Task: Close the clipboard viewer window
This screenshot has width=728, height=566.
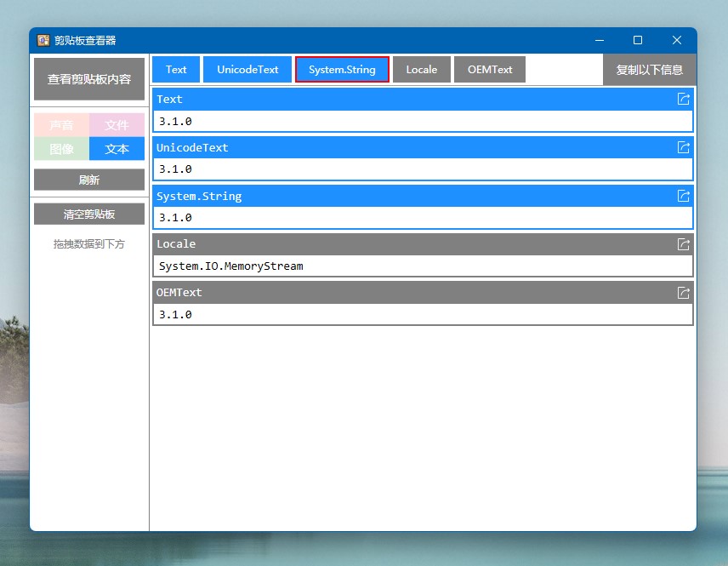Action: click(677, 41)
